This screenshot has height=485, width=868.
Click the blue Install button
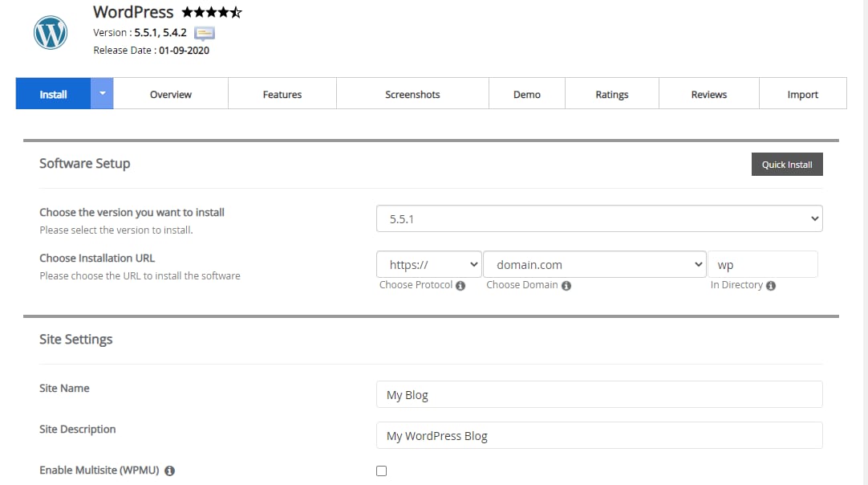[x=54, y=94]
